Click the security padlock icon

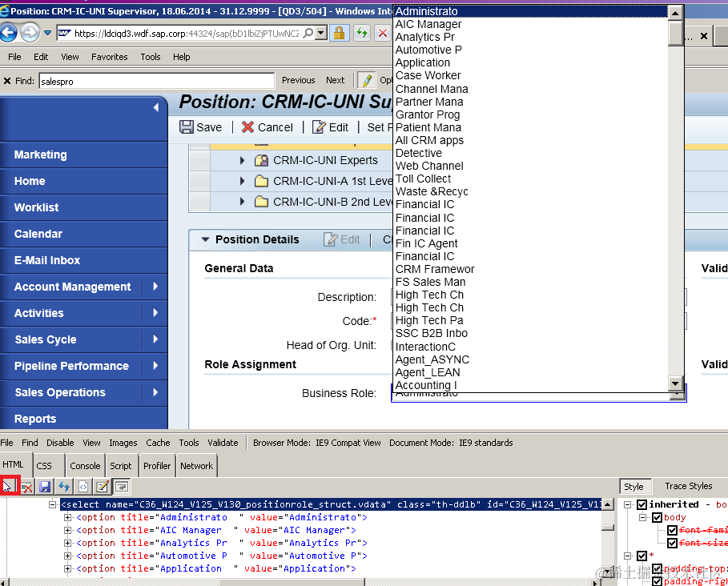click(x=340, y=33)
